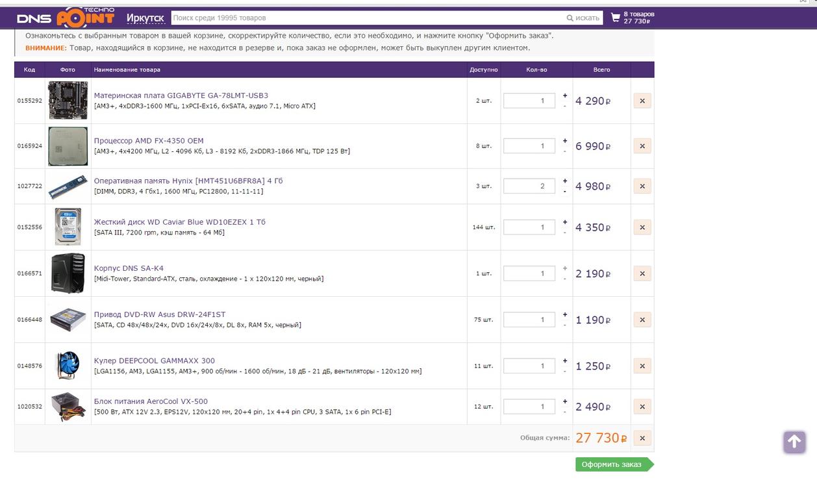Increase quantity of Asus DVD-RW drive
This screenshot has width=817, height=504.
[x=565, y=314]
